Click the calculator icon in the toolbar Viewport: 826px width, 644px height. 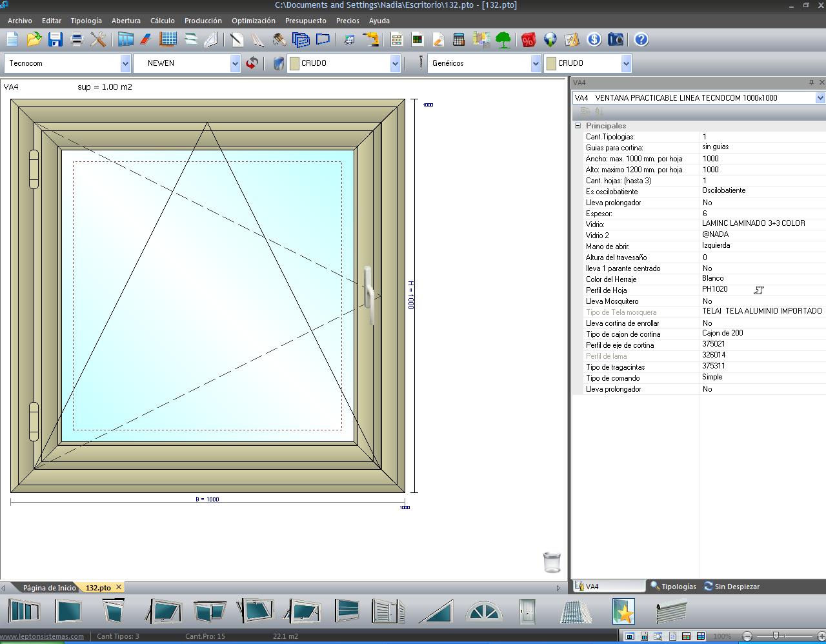459,40
